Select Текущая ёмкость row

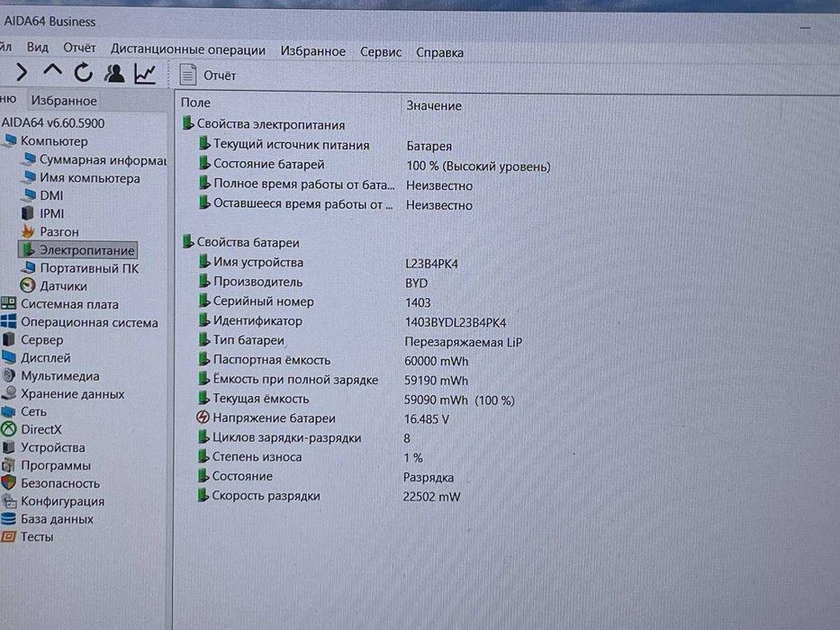tap(357, 399)
